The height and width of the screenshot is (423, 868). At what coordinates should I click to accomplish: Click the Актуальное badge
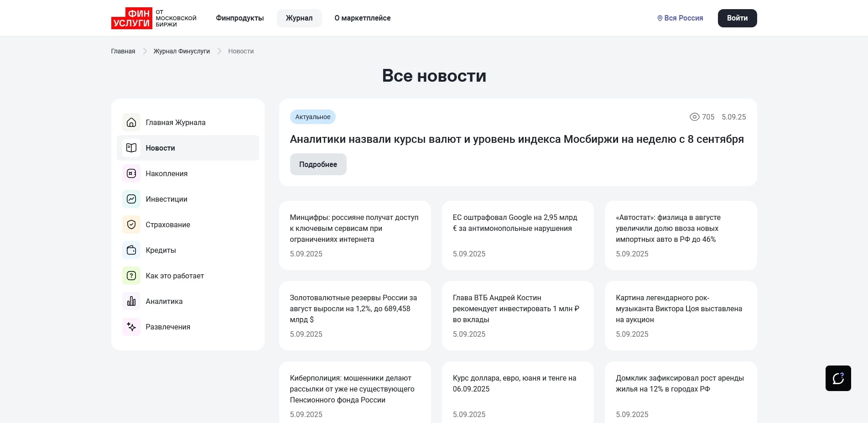312,117
